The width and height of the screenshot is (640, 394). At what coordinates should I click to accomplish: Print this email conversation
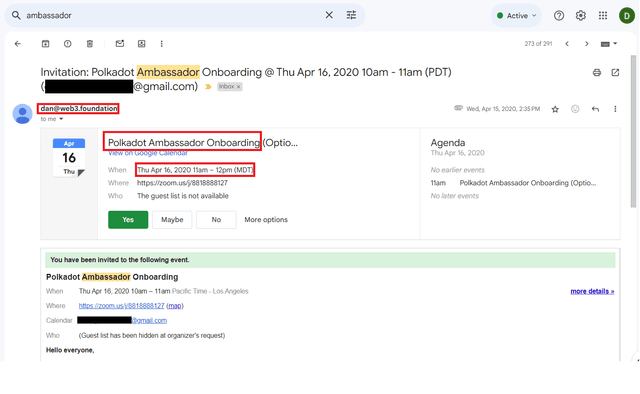point(597,73)
